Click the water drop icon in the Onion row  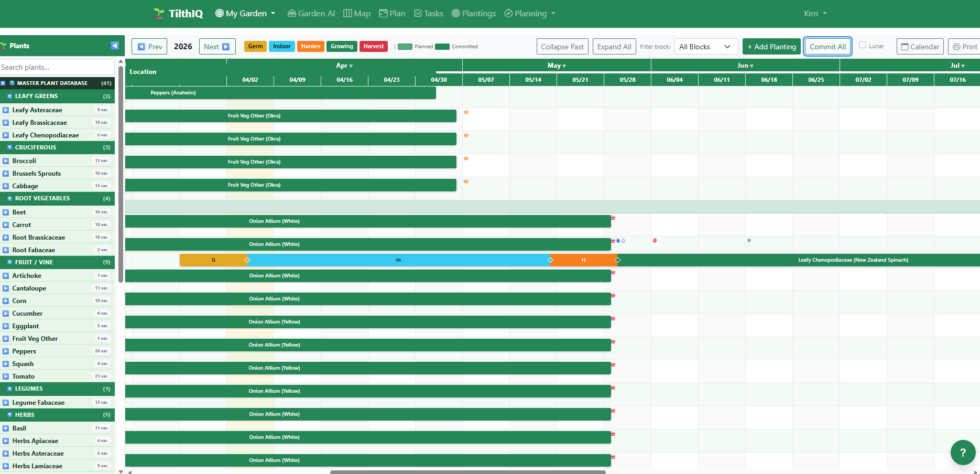(618, 241)
